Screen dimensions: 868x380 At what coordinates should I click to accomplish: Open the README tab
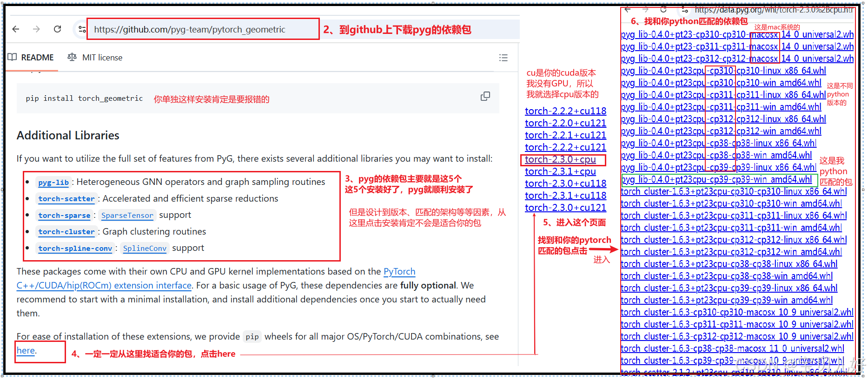[31, 58]
